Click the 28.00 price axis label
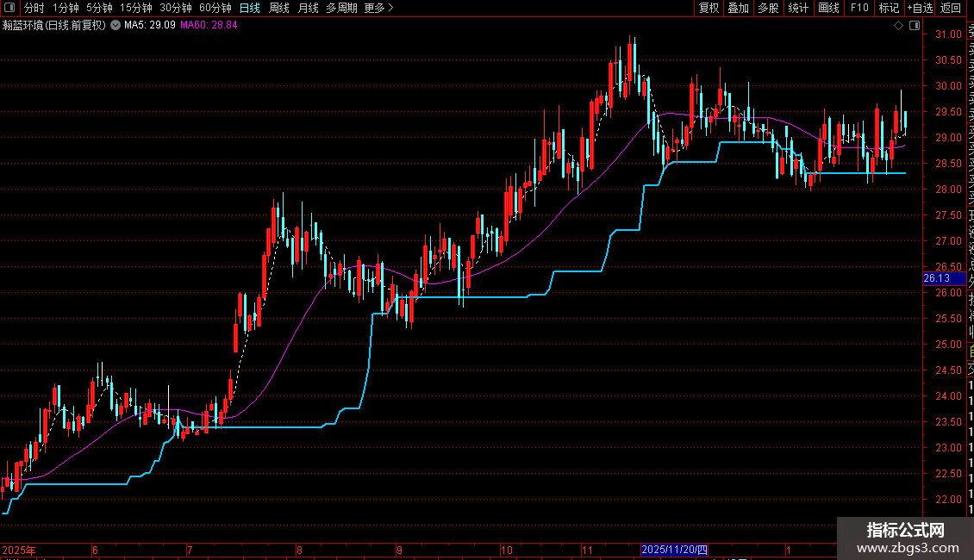The image size is (974, 560). click(948, 190)
